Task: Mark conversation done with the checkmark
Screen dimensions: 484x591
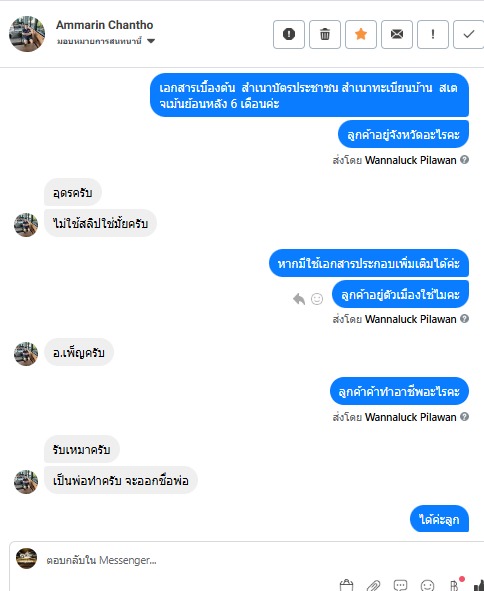Action: click(x=468, y=34)
